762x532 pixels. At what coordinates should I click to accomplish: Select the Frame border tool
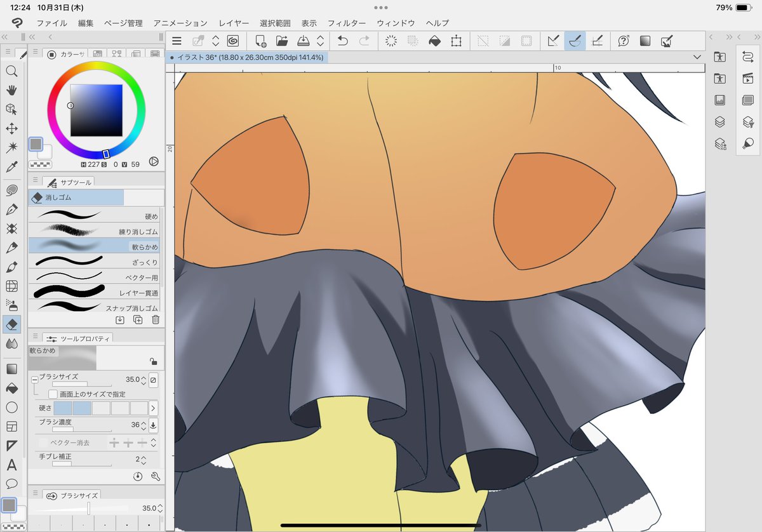11,426
